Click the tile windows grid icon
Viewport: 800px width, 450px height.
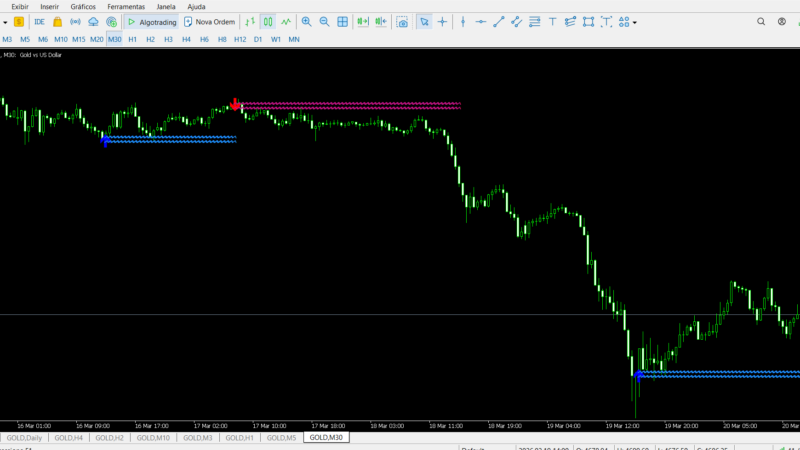(342, 21)
